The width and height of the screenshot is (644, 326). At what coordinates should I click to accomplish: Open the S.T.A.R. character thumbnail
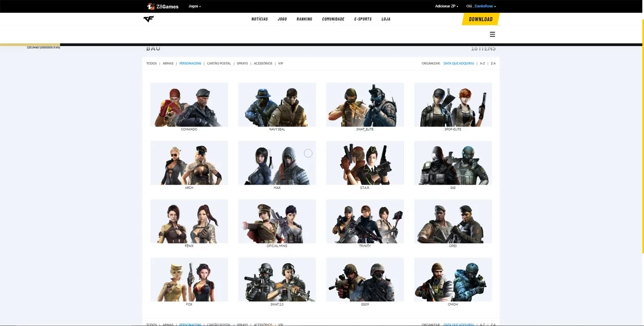[x=365, y=163]
